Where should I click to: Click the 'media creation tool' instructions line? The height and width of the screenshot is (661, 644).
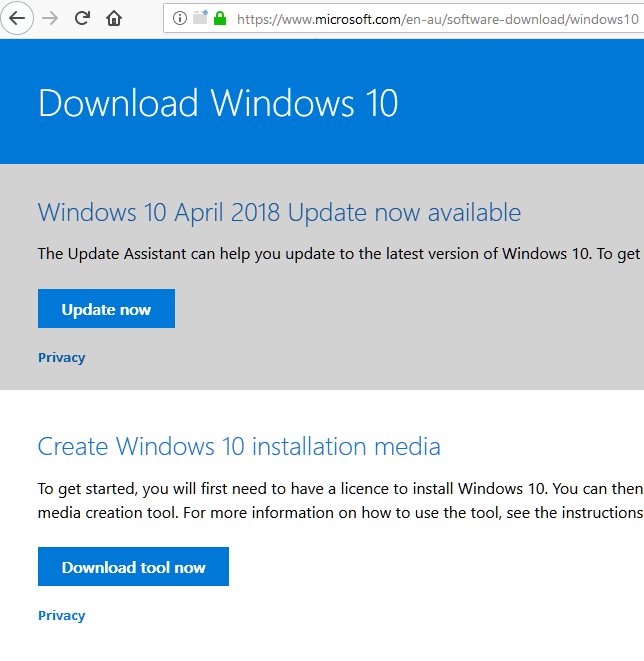tap(341, 513)
